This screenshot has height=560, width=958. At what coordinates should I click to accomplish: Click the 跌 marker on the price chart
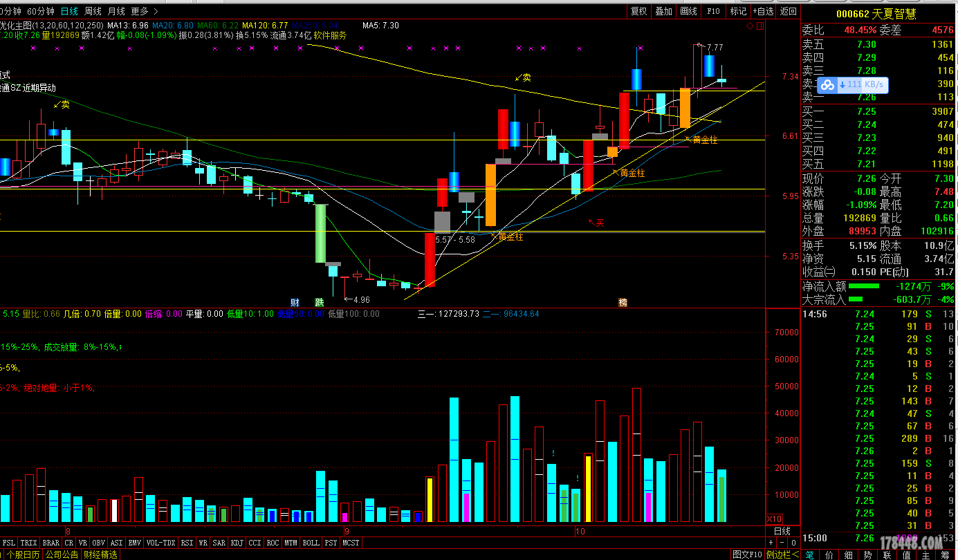[319, 302]
